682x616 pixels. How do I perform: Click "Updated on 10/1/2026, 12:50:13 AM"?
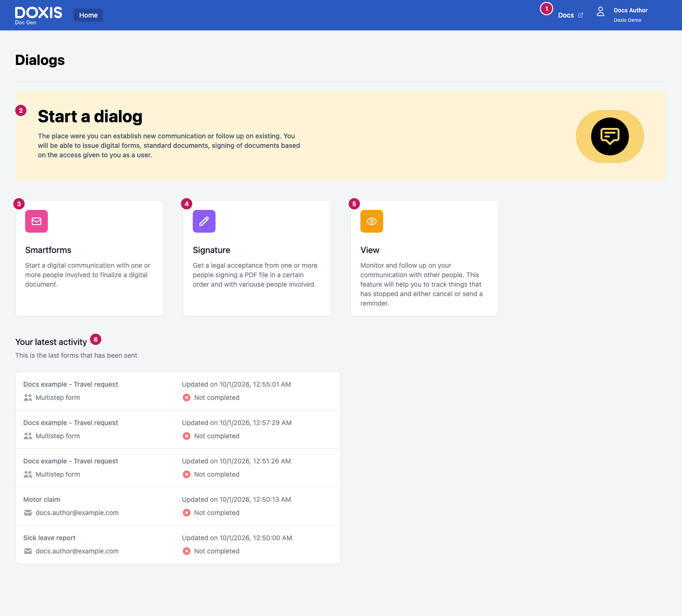236,499
